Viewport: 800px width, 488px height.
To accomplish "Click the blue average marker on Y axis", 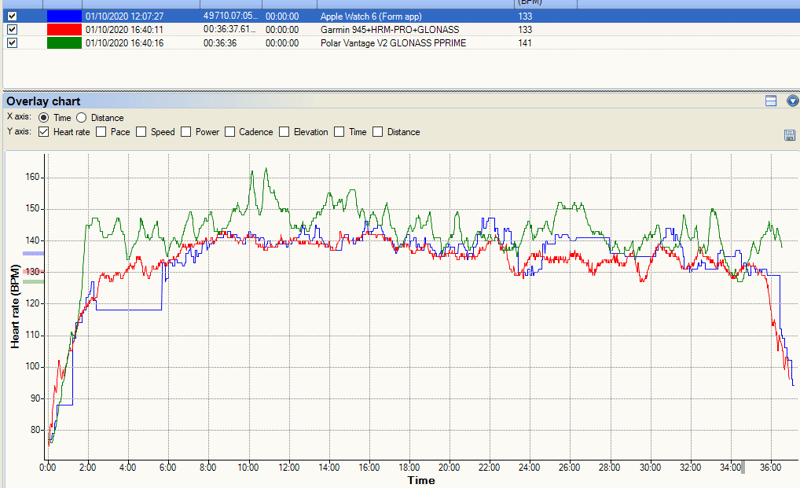I will (x=34, y=253).
